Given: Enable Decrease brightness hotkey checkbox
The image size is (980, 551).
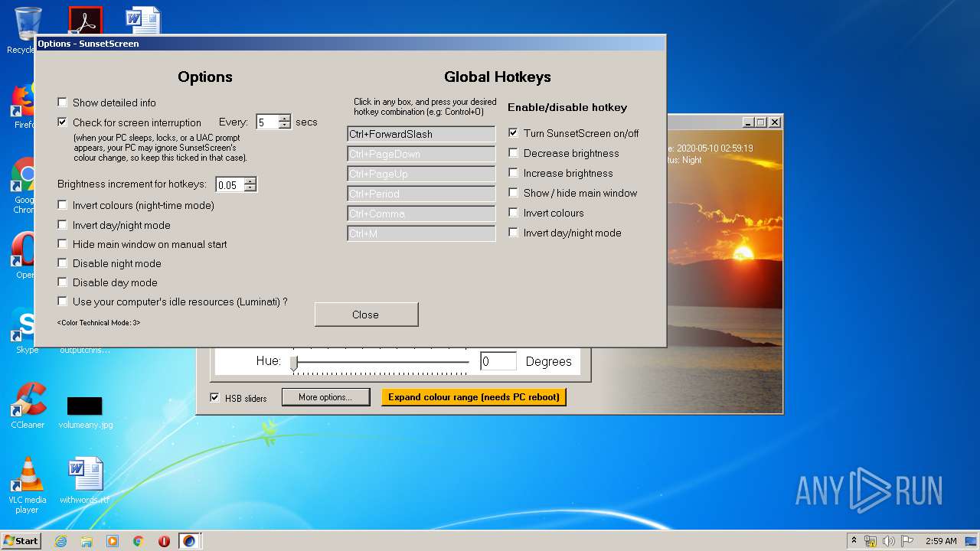Looking at the screenshot, I should coord(514,153).
